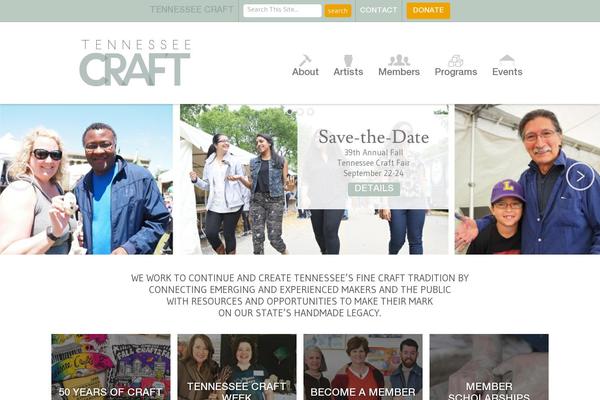The height and width of the screenshot is (400, 600).
Task: Select the third slideshow indicator dot
Action: click(x=310, y=112)
